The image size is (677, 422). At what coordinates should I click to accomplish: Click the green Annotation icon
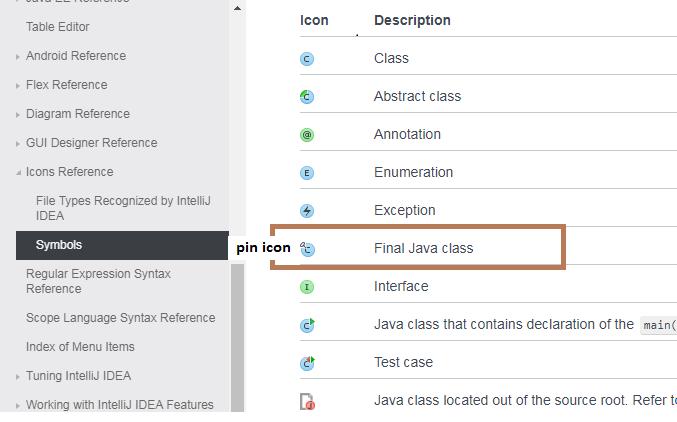click(x=307, y=135)
